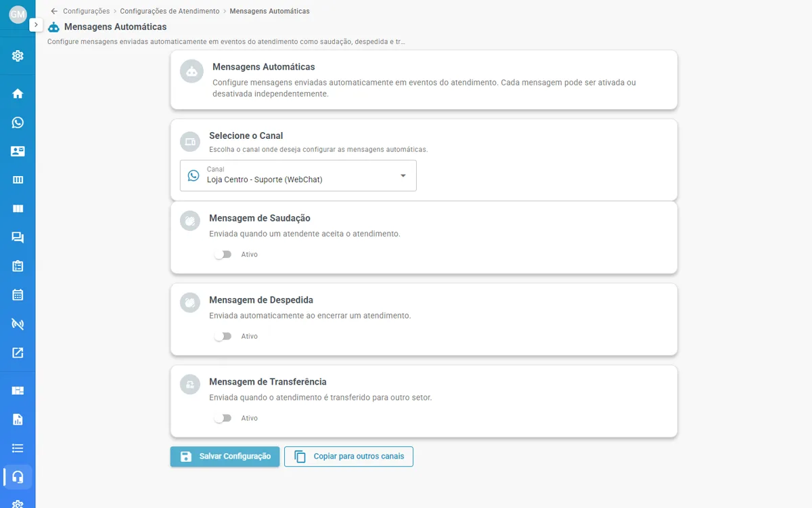Viewport: 812px width, 508px height.
Task: Open the external link icon in sidebar
Action: click(18, 352)
